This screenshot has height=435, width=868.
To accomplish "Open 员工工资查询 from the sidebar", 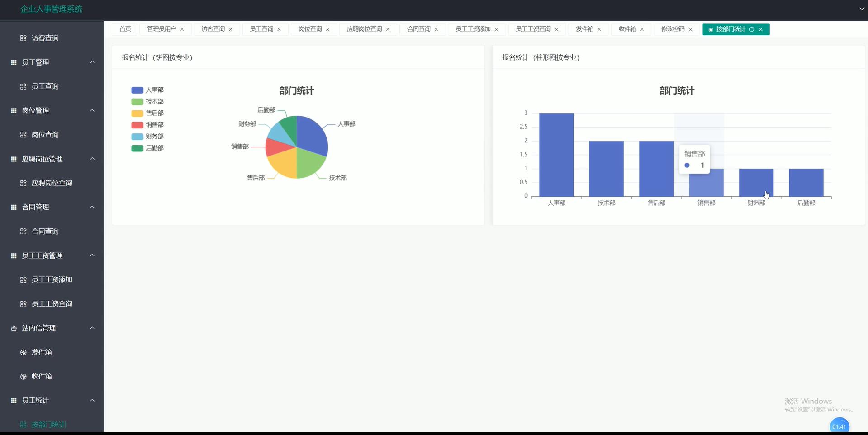I will pyautogui.click(x=52, y=304).
